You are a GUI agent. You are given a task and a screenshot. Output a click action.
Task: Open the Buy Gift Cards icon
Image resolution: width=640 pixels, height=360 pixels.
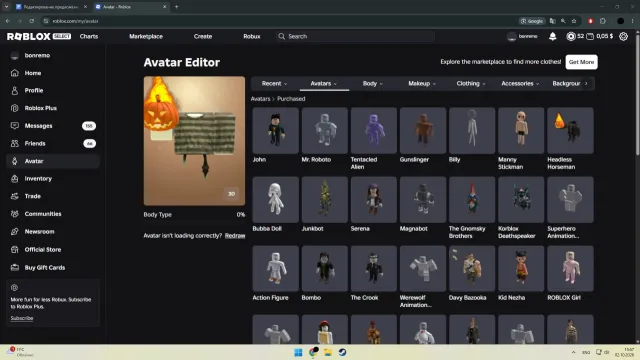[x=15, y=267]
